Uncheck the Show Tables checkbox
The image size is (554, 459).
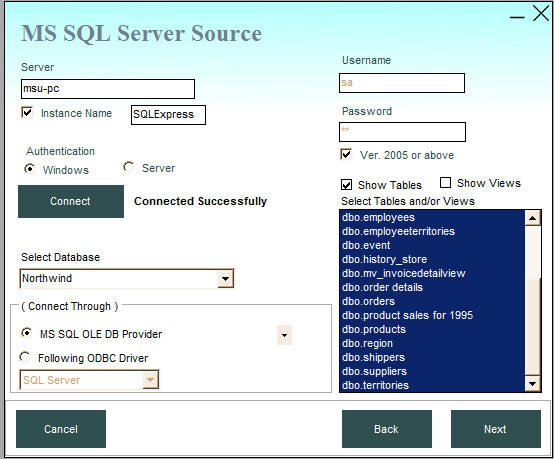346,185
